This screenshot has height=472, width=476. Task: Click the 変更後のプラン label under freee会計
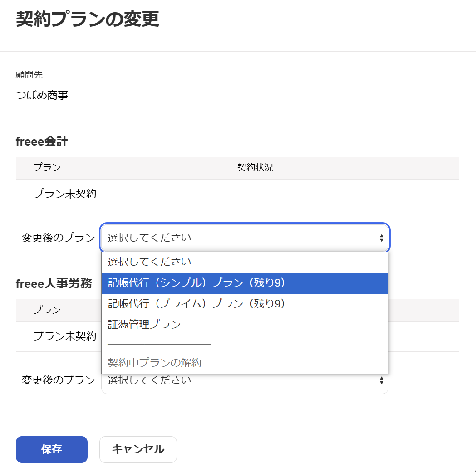pos(58,238)
